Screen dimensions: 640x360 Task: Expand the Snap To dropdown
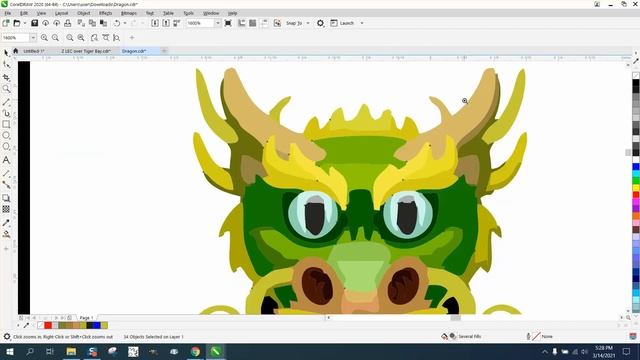click(308, 23)
